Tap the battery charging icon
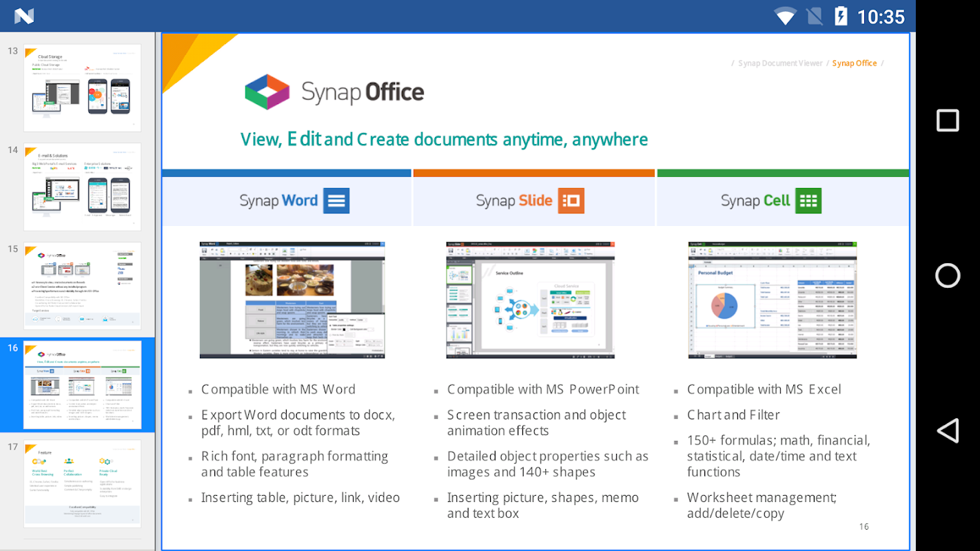This screenshot has height=551, width=980. coord(840,15)
